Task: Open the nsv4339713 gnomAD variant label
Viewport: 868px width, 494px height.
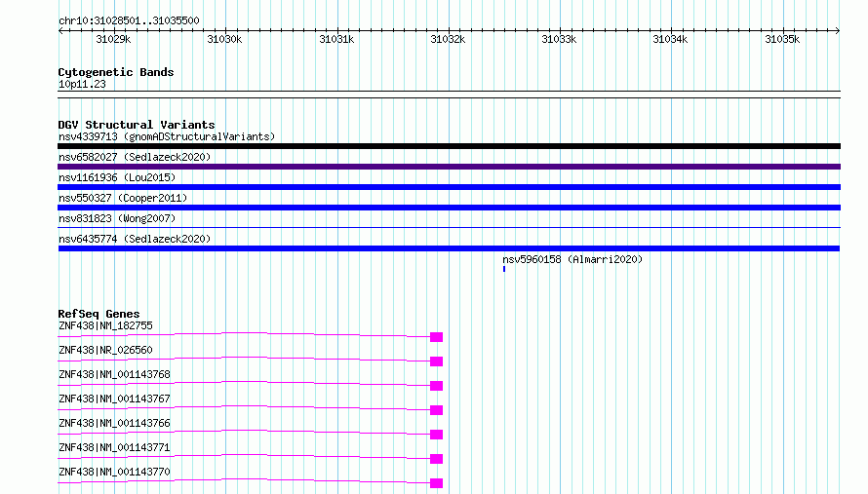Action: tap(167, 136)
